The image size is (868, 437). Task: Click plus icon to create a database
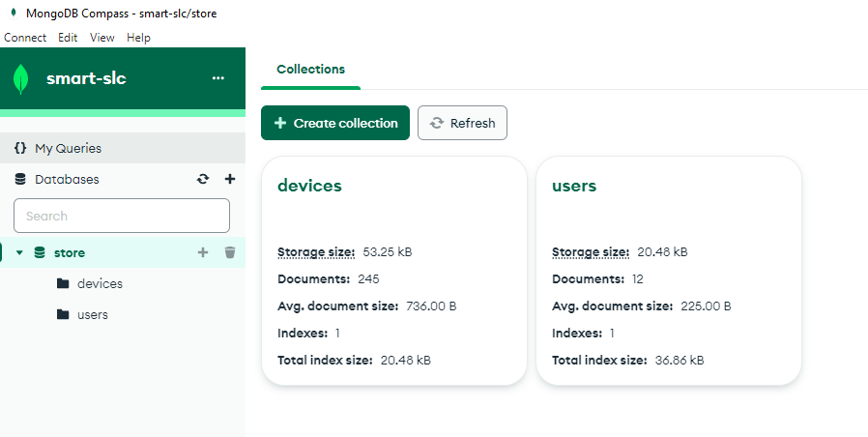[x=230, y=179]
